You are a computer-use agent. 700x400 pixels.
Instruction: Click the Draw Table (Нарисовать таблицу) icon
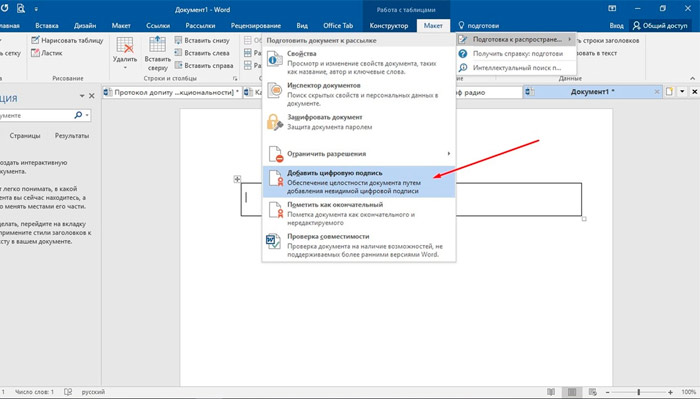[35, 40]
